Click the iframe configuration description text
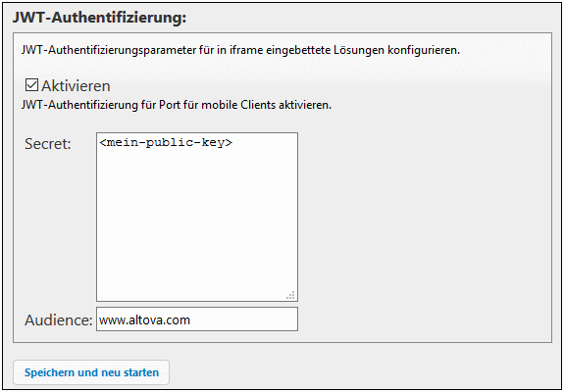This screenshot has width=564, height=392. coord(240,50)
